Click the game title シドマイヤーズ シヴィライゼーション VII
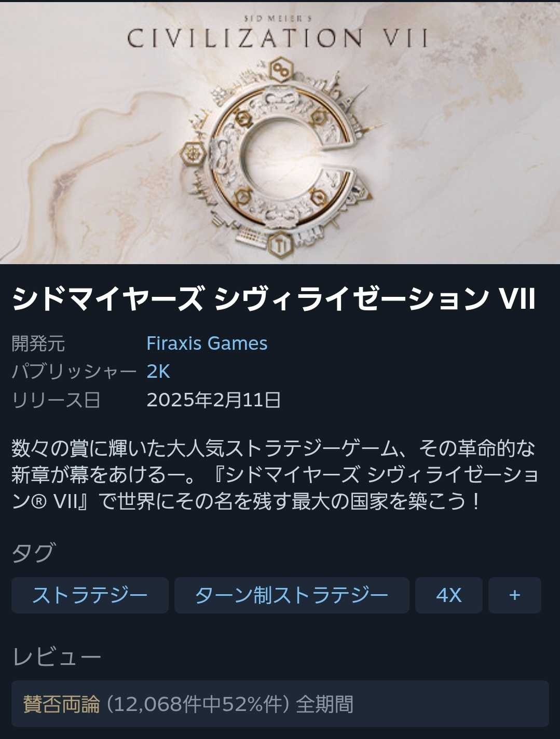This screenshot has height=739, width=560. [x=274, y=299]
